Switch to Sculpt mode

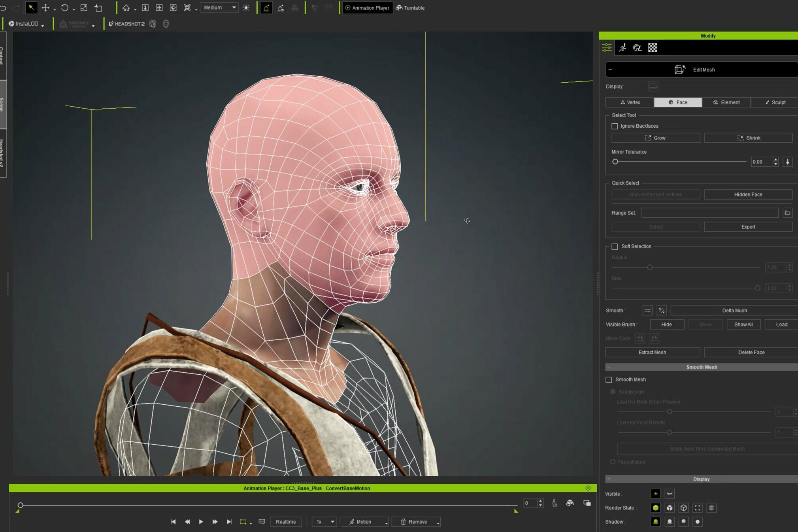tap(775, 102)
